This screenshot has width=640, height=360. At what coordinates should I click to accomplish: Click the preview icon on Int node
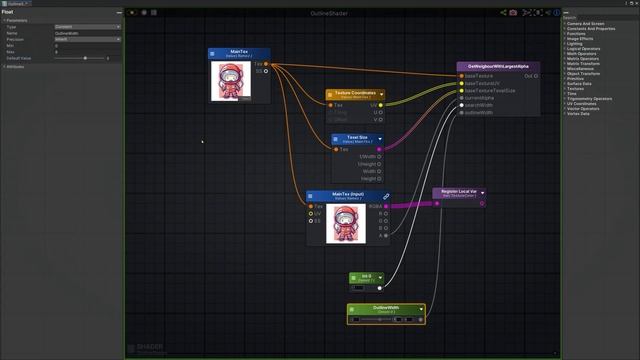click(x=353, y=278)
